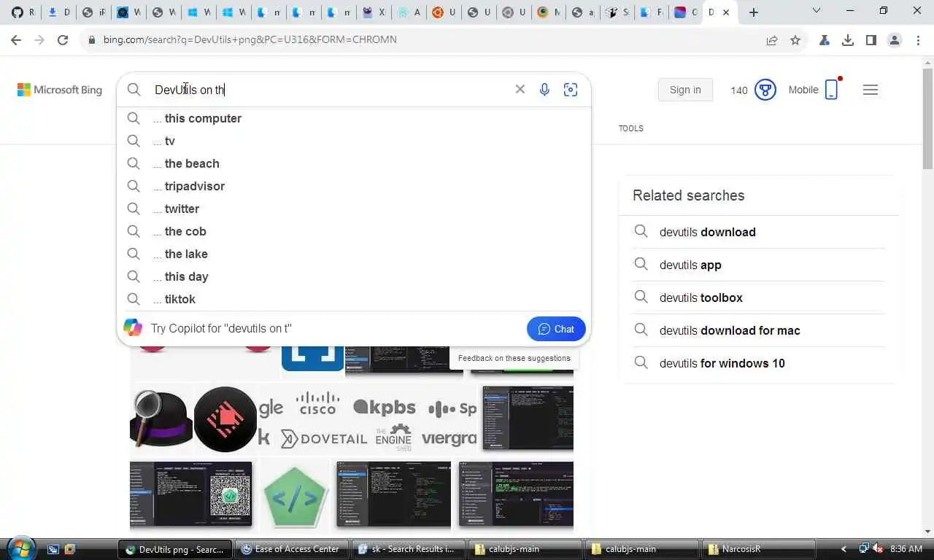This screenshot has height=560, width=934.
Task: Open visual search using the camera icon
Action: (x=571, y=90)
